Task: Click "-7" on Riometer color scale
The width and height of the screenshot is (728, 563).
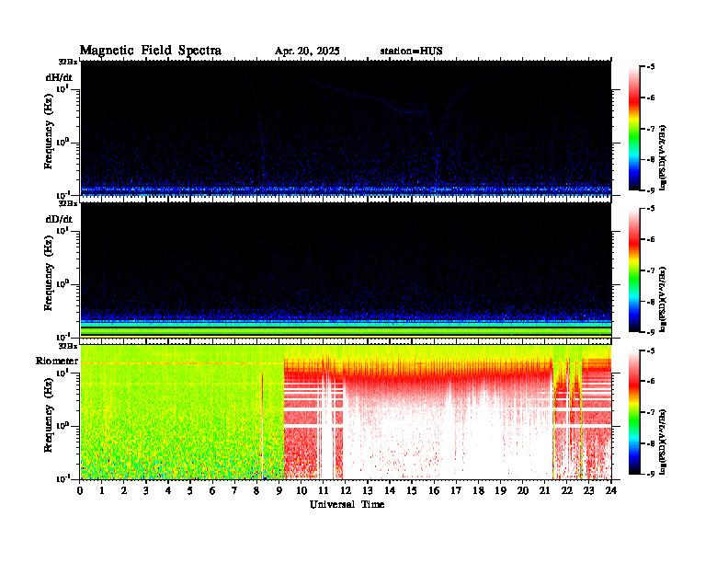Action: (651, 412)
